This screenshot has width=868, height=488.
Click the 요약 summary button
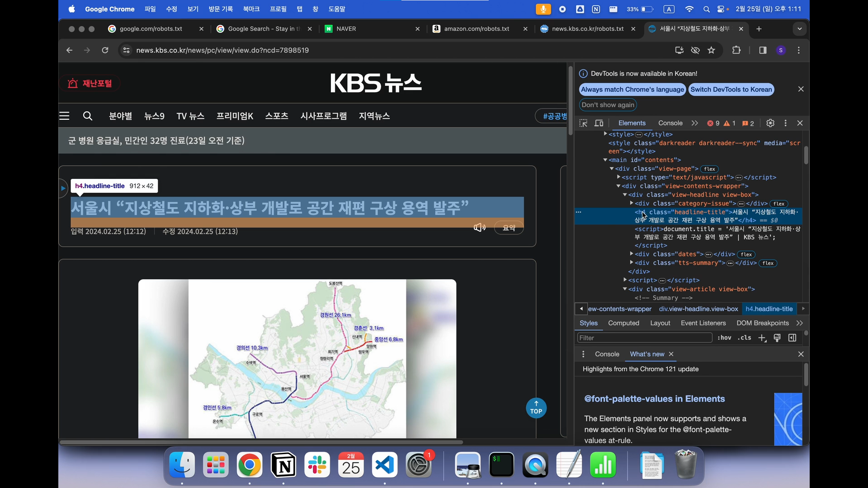coord(509,228)
